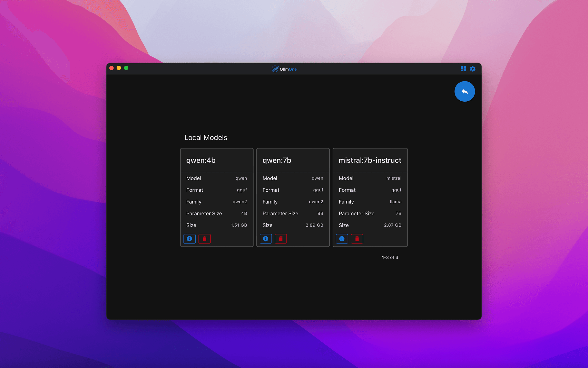Click the OllmOne window title text
The height and width of the screenshot is (368, 588).
[x=288, y=69]
